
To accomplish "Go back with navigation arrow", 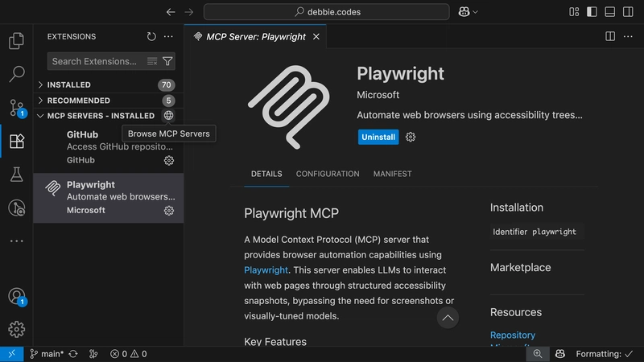I will click(171, 12).
